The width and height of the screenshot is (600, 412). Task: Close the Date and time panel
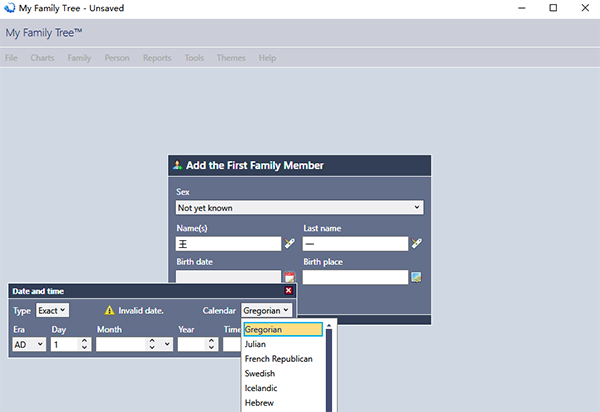289,291
